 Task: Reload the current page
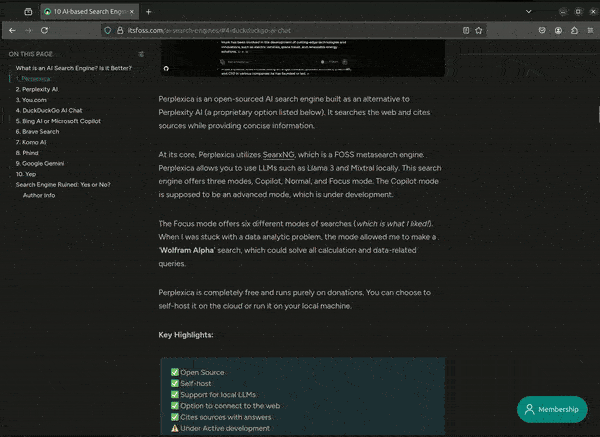tap(45, 31)
